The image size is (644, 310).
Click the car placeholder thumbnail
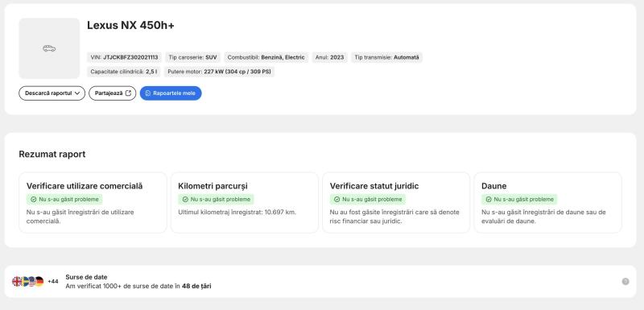(x=49, y=48)
